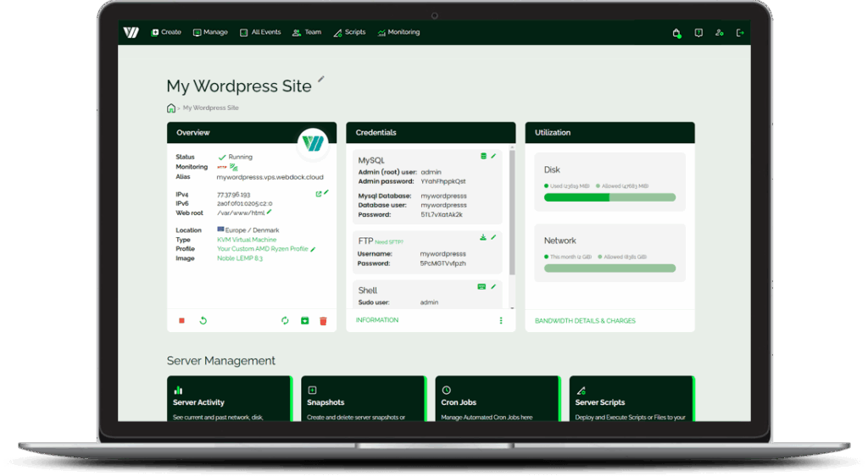Image resolution: width=868 pixels, height=476 pixels.
Task: Open the Create menu
Action: point(166,33)
